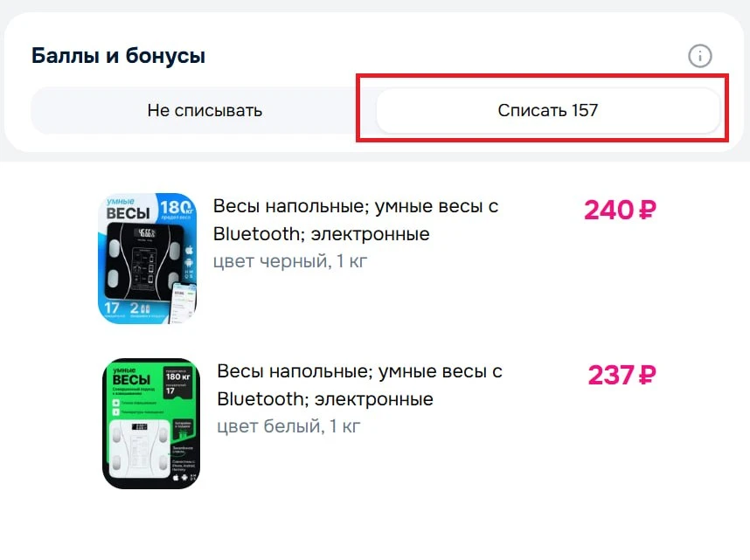This screenshot has width=750, height=560.
Task: Select the Не списывать option
Action: [205, 111]
